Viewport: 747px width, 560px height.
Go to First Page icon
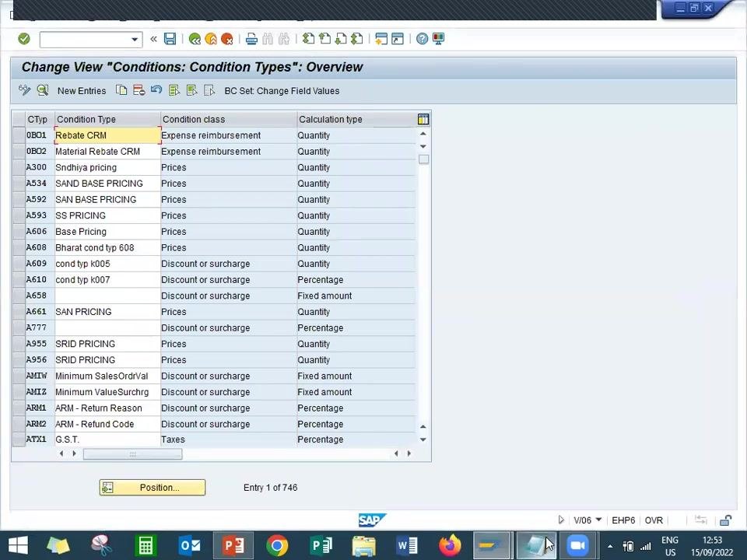[x=309, y=39]
